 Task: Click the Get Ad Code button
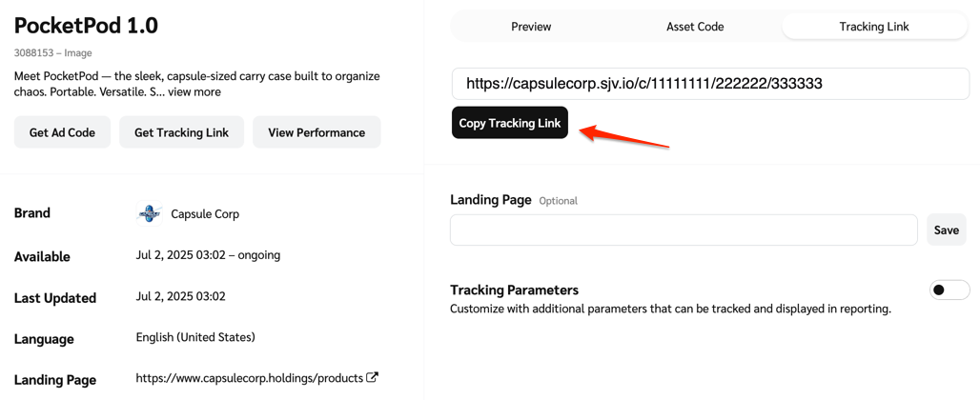pyautogui.click(x=62, y=132)
